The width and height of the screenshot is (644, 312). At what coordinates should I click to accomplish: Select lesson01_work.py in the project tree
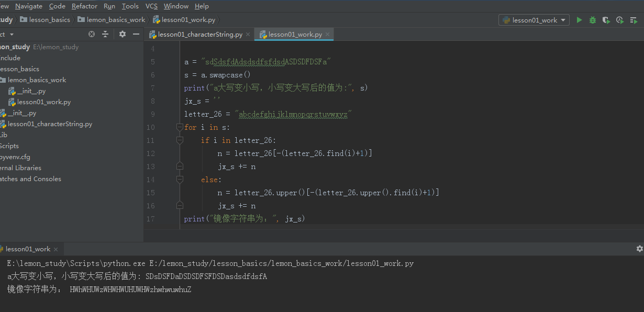point(43,102)
